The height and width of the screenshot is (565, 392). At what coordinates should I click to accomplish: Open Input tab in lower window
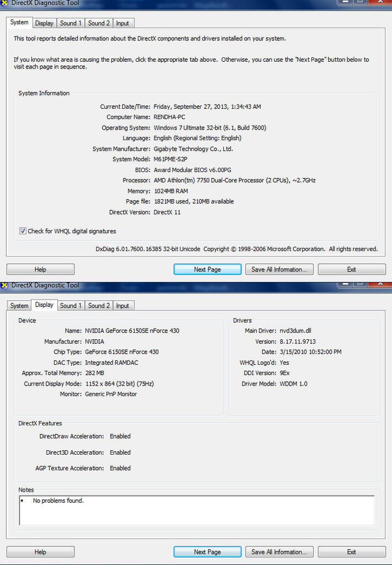[x=123, y=306]
